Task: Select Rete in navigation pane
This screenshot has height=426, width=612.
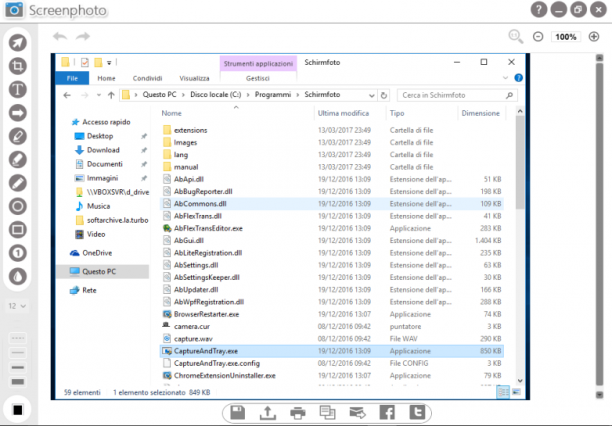Action: [89, 290]
